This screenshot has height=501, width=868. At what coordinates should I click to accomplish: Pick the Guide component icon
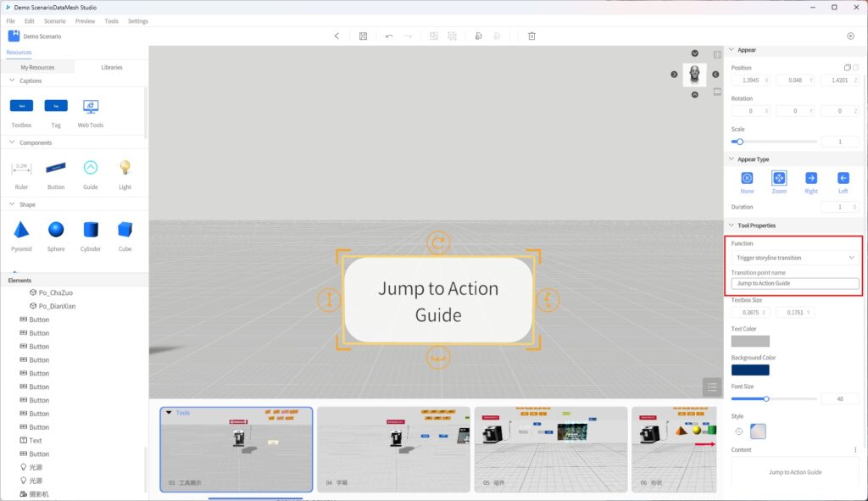tap(91, 168)
